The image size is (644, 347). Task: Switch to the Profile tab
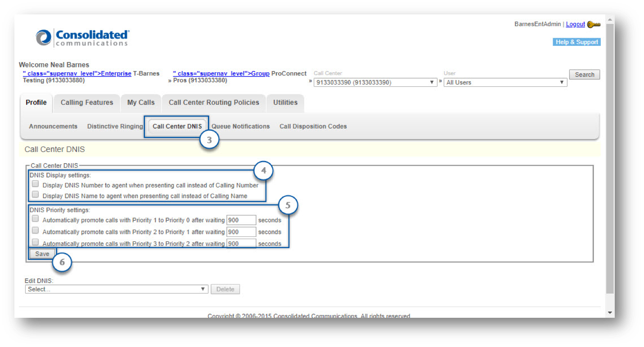coord(36,102)
